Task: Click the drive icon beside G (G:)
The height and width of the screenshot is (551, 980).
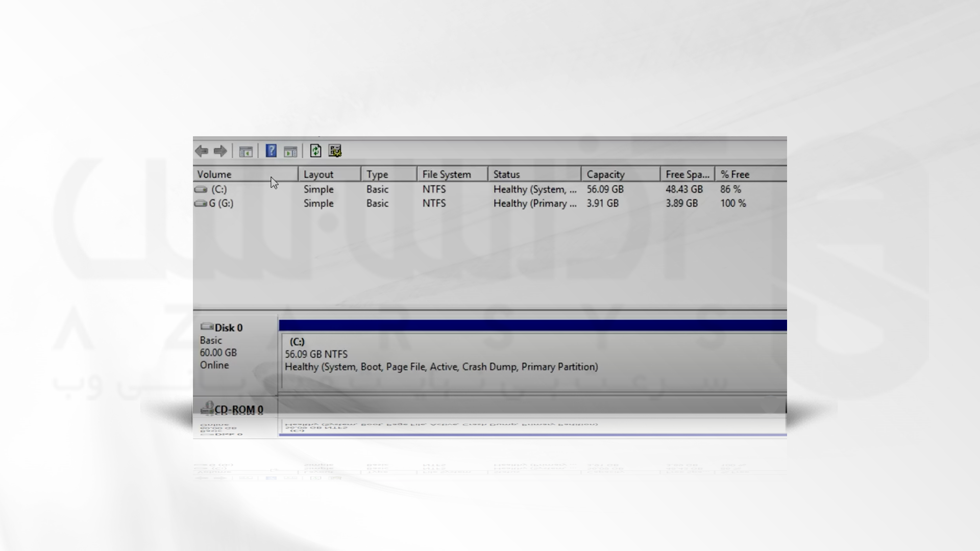Action: tap(201, 204)
